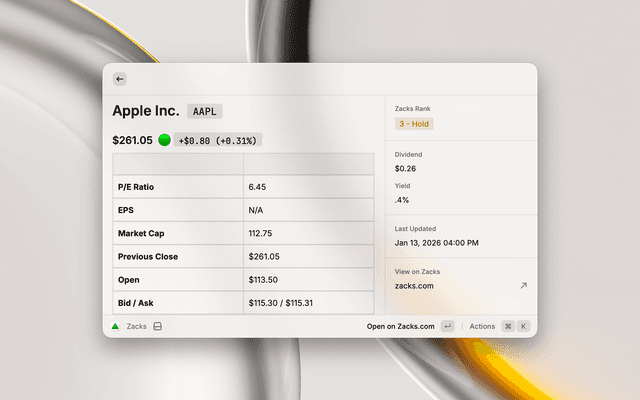Click the Last Updated date text
Screen dimensions: 640x400
437,243
